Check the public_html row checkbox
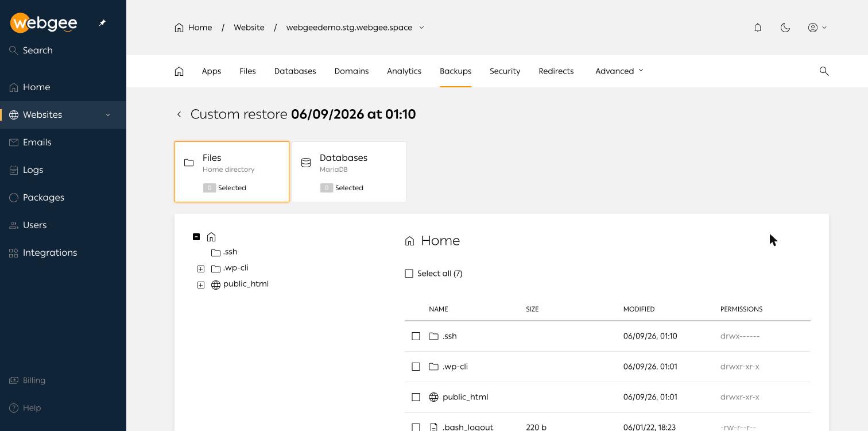This screenshot has width=868, height=431. click(x=416, y=397)
